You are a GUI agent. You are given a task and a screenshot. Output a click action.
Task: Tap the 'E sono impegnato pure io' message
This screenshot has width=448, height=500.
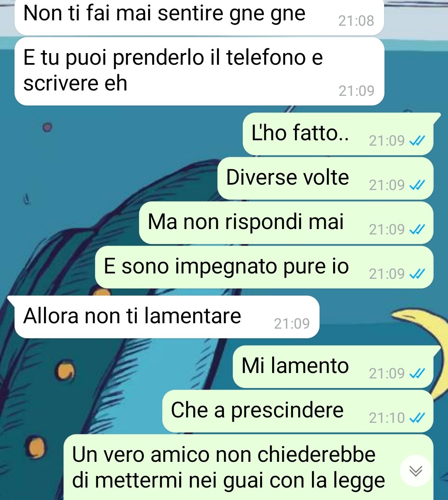click(264, 267)
